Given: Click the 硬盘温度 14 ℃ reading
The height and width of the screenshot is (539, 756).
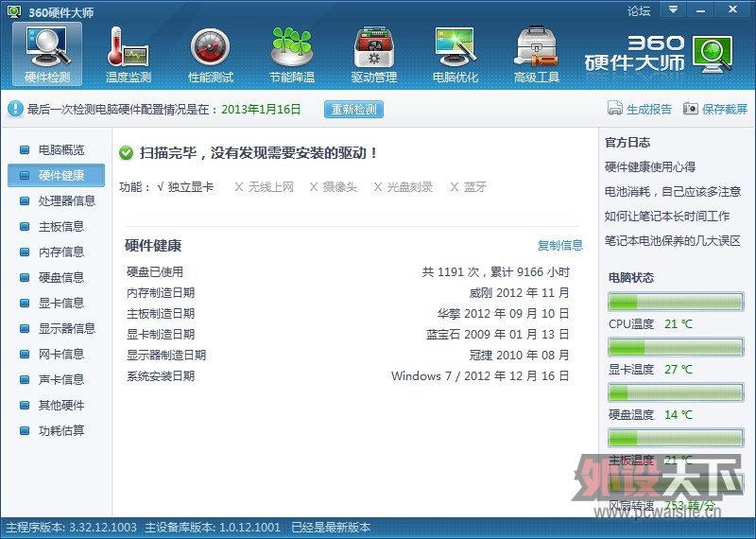Looking at the screenshot, I should pyautogui.click(x=678, y=414).
